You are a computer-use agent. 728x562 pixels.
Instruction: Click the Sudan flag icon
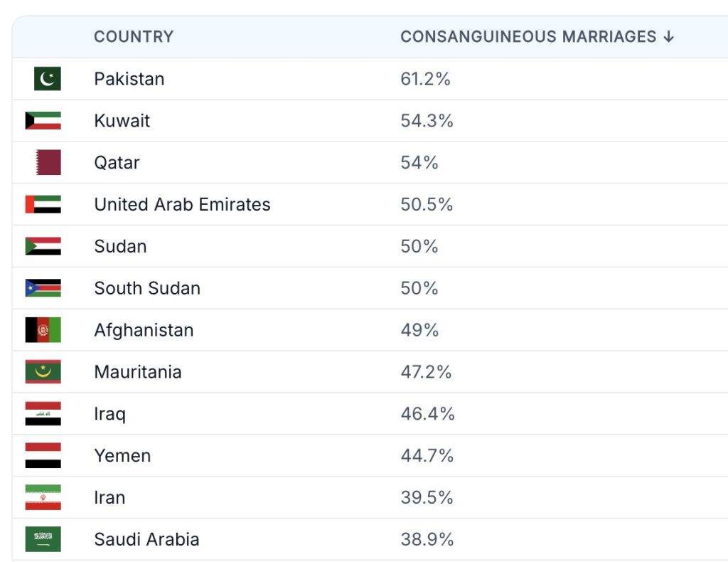43,246
